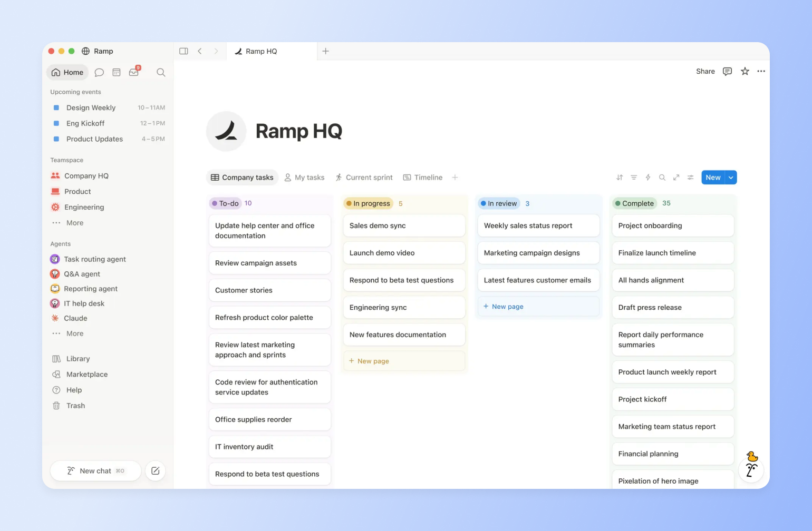Viewport: 812px width, 531px height.
Task: Click the sort arrows icon in board toolbar
Action: (x=620, y=178)
